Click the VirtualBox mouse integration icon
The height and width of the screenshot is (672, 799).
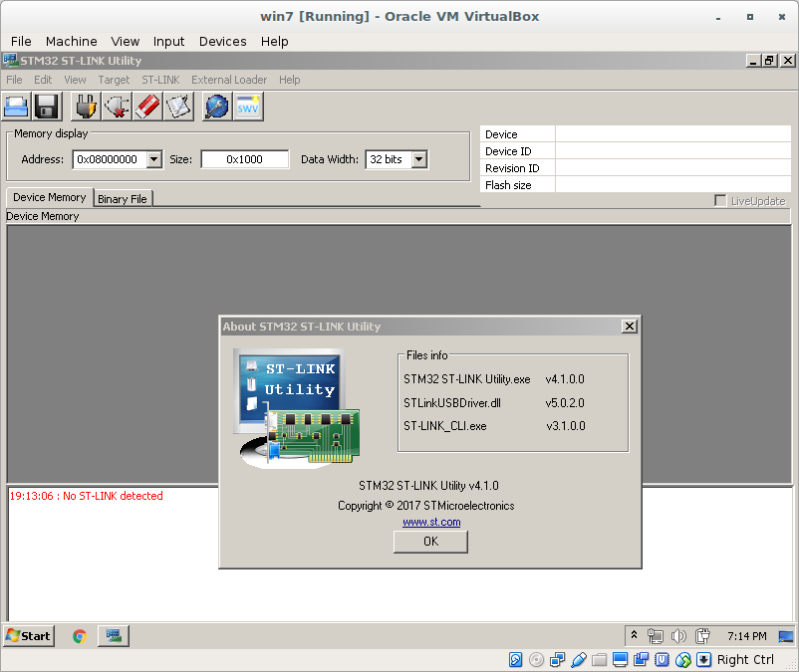682,660
